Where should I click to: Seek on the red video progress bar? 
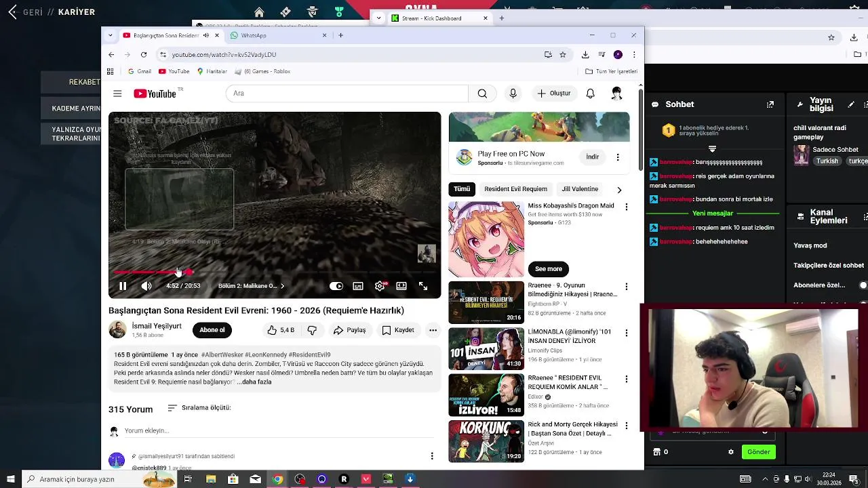275,272
